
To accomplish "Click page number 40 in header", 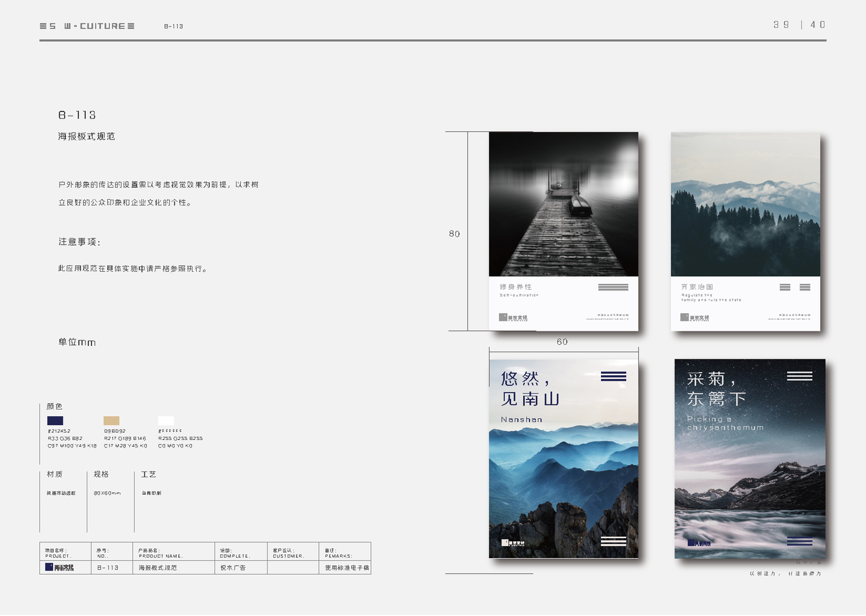I will [818, 25].
